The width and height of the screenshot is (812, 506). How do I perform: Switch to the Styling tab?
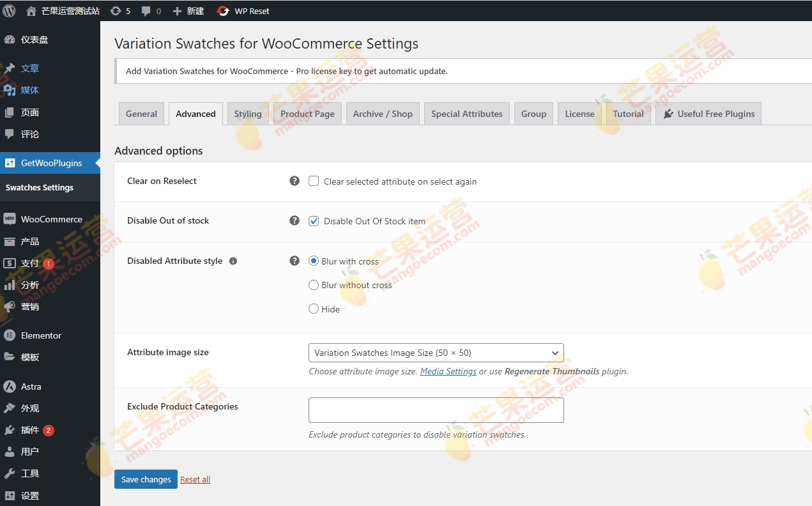248,113
